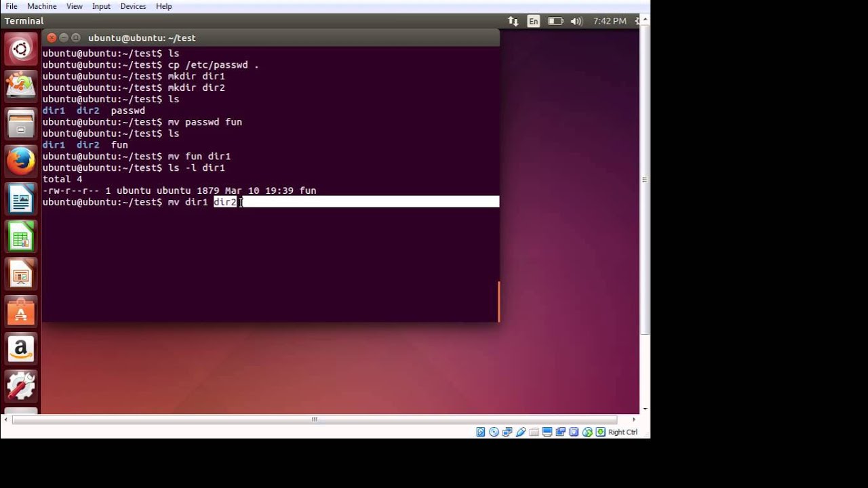Open LibreOffice Writer
868x488 pixels.
21,200
